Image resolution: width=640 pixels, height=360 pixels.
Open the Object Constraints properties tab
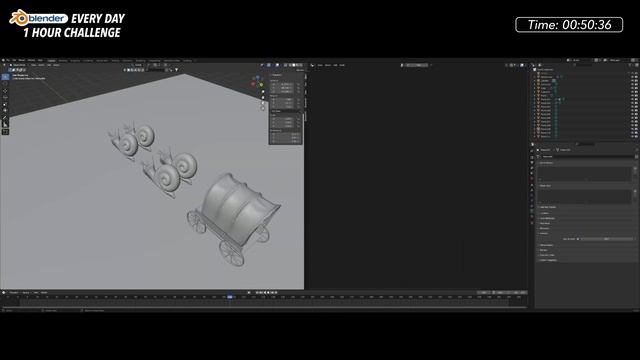click(x=532, y=206)
